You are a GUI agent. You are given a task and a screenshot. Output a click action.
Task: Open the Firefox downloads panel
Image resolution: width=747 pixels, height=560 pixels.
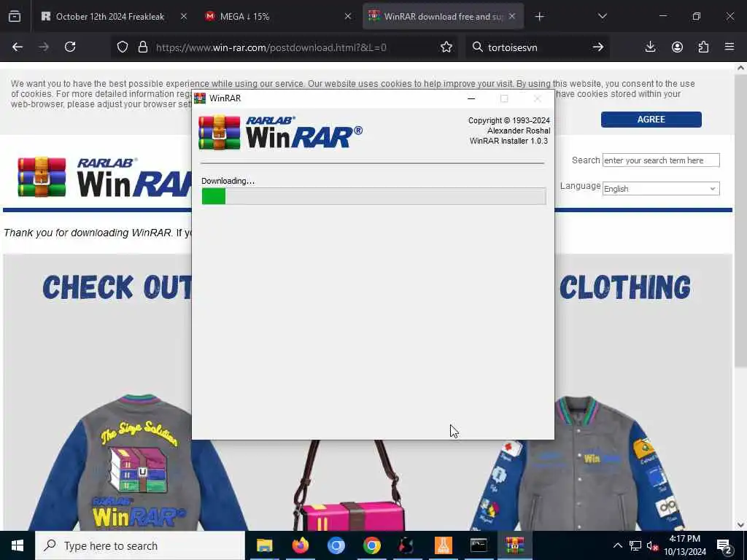pyautogui.click(x=650, y=47)
